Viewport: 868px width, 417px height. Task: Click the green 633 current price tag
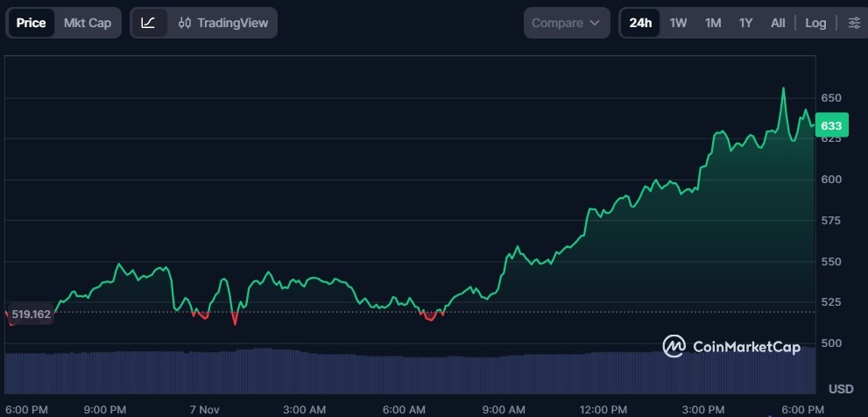pos(830,126)
